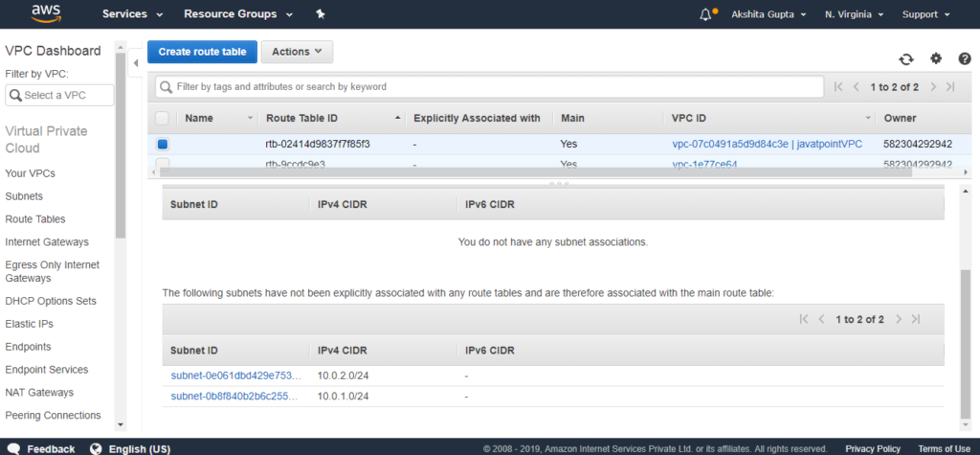Open Subnets in sidebar
980x455 pixels.
point(24,196)
